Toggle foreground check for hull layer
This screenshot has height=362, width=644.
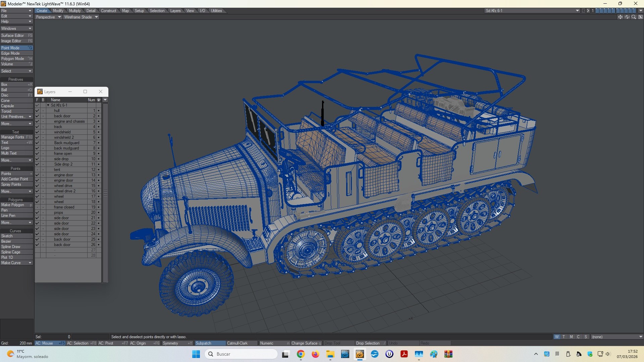tap(37, 111)
